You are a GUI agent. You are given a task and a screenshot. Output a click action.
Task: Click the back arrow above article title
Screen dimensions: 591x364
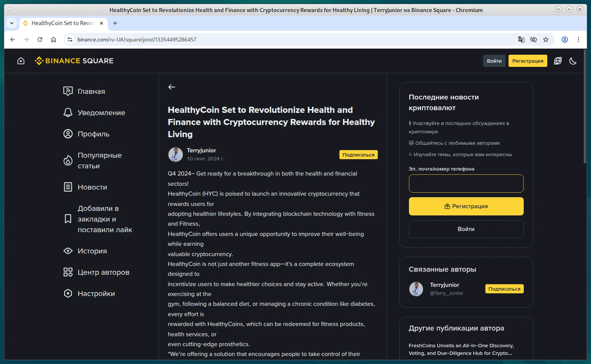(x=172, y=87)
